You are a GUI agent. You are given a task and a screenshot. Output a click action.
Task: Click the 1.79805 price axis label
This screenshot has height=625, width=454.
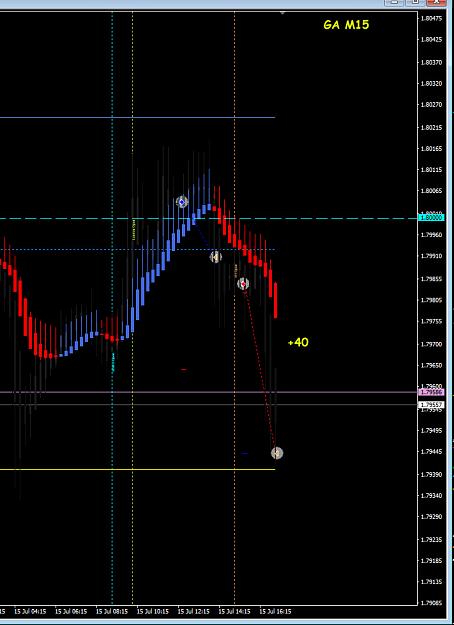click(x=431, y=300)
